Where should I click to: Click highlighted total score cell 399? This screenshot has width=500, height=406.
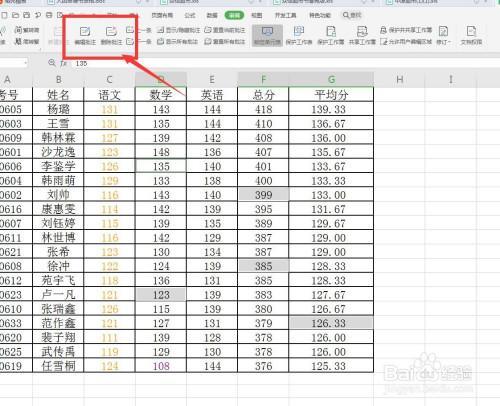coord(263,195)
